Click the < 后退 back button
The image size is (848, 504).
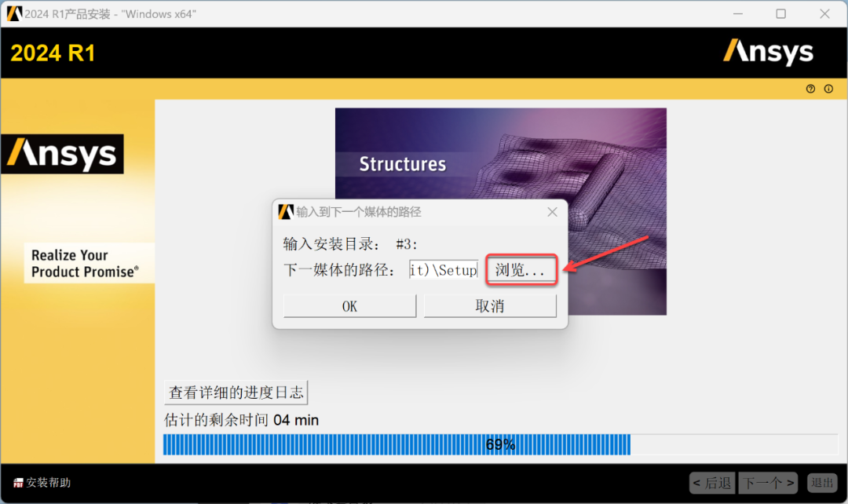coord(712,483)
